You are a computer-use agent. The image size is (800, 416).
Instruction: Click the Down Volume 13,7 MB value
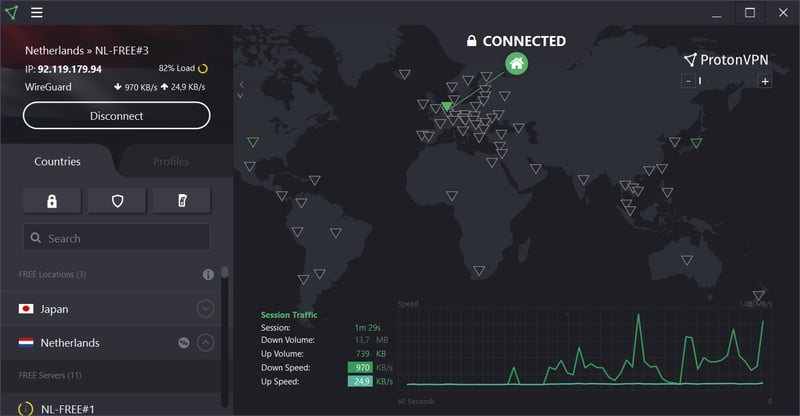click(x=371, y=340)
